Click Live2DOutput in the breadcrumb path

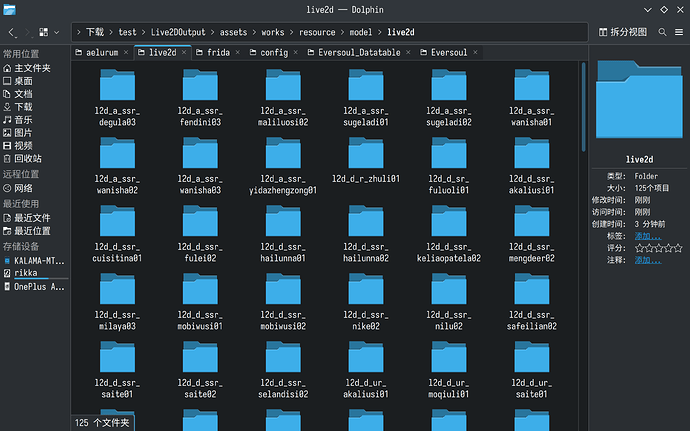click(178, 32)
